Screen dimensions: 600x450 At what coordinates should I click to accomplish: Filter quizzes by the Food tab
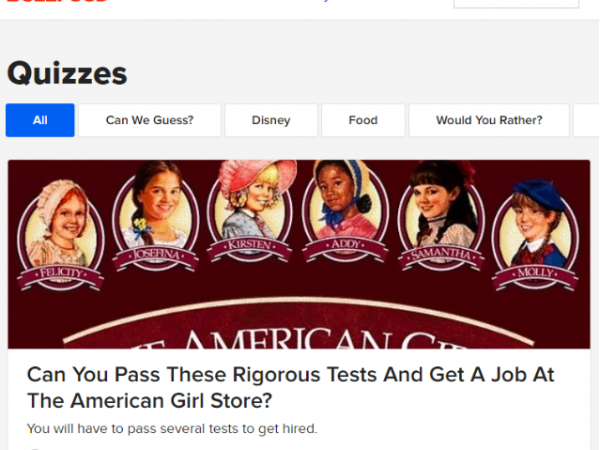363,120
